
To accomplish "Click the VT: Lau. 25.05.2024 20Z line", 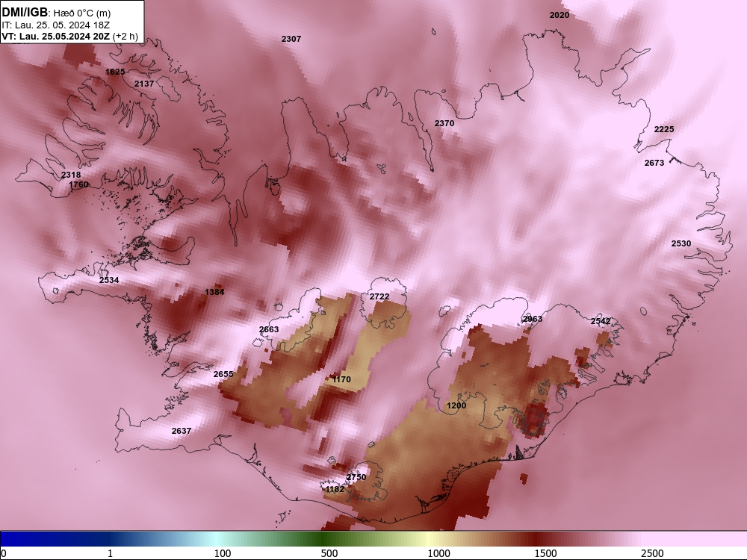I will coord(56,36).
